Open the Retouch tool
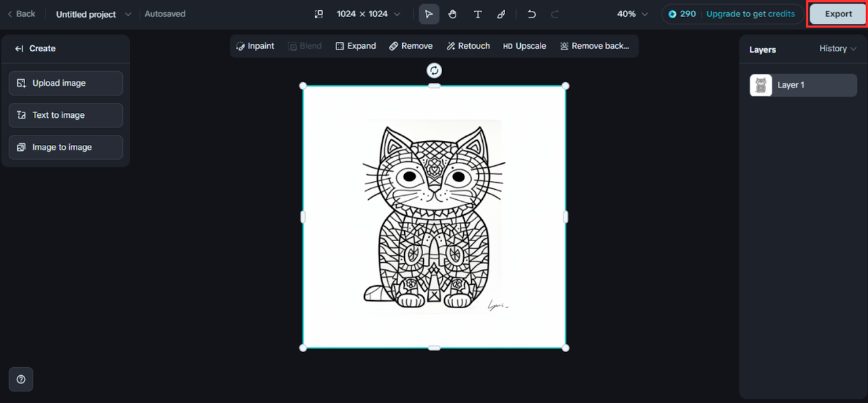The height and width of the screenshot is (403, 868). click(x=468, y=46)
